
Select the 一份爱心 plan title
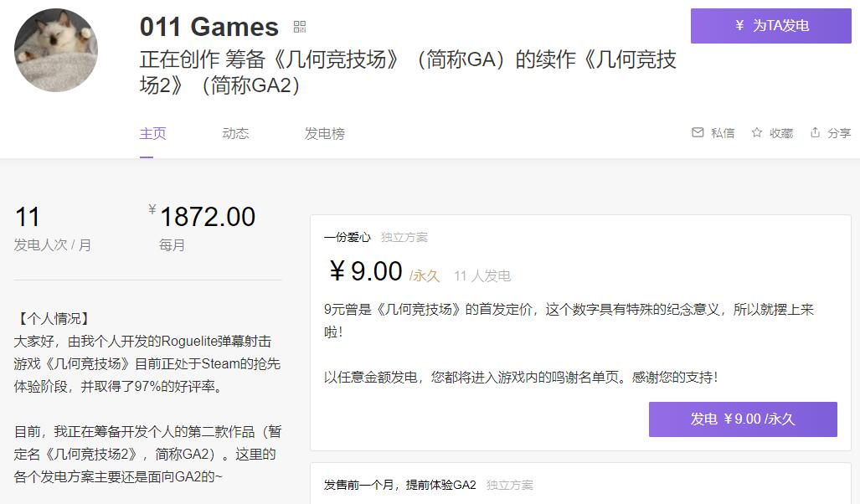[x=348, y=237]
